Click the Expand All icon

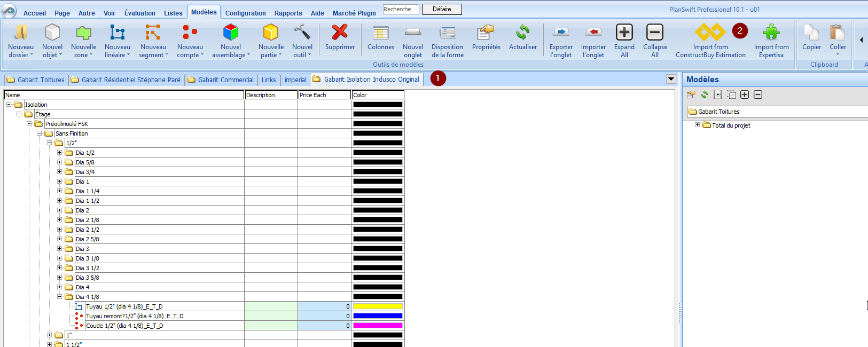pos(624,33)
